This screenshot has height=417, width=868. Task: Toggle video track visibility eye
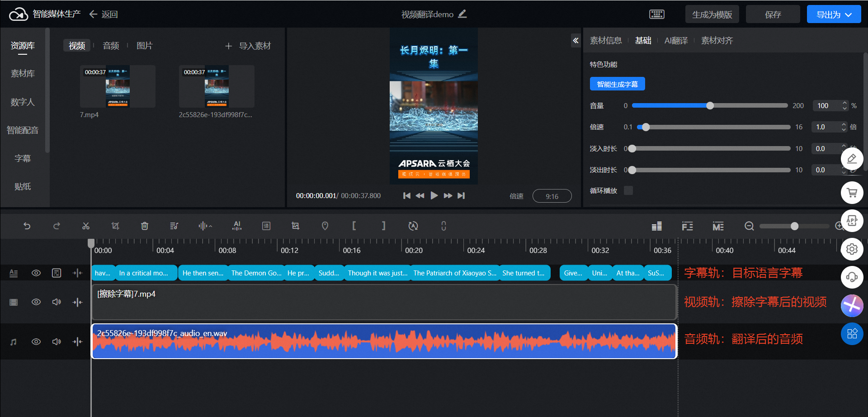pos(36,302)
